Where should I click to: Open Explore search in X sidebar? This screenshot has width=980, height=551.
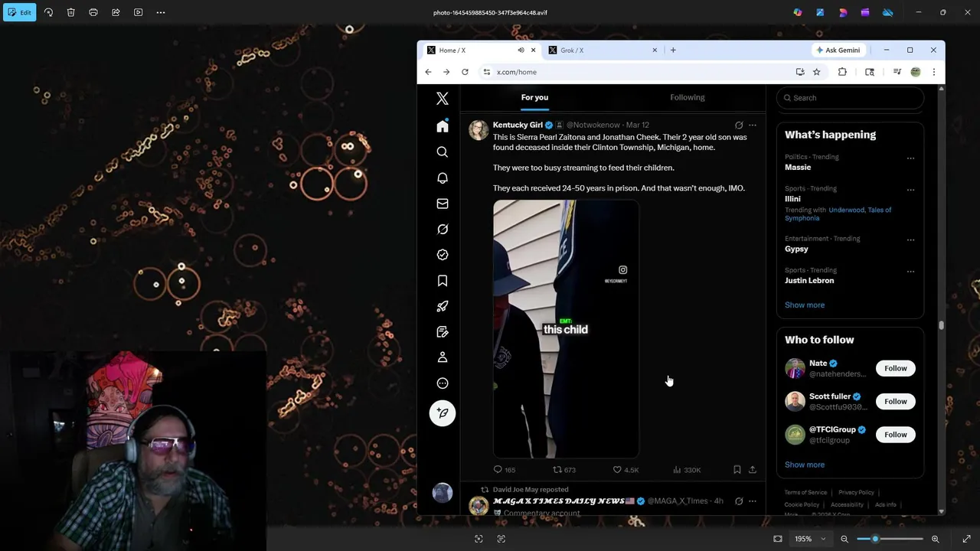pos(443,152)
